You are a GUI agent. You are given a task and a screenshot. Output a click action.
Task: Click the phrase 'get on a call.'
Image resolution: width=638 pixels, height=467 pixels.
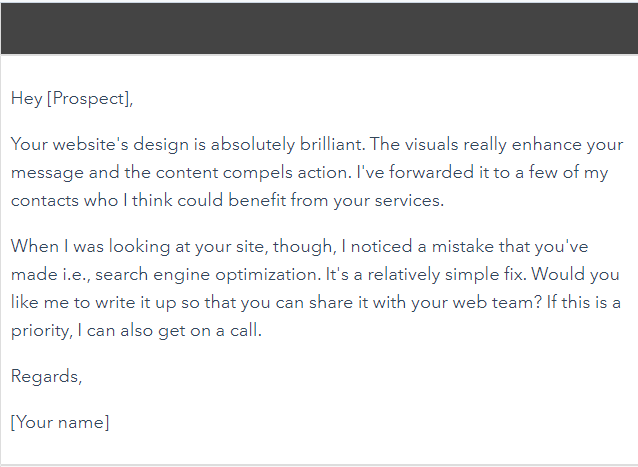coord(210,330)
